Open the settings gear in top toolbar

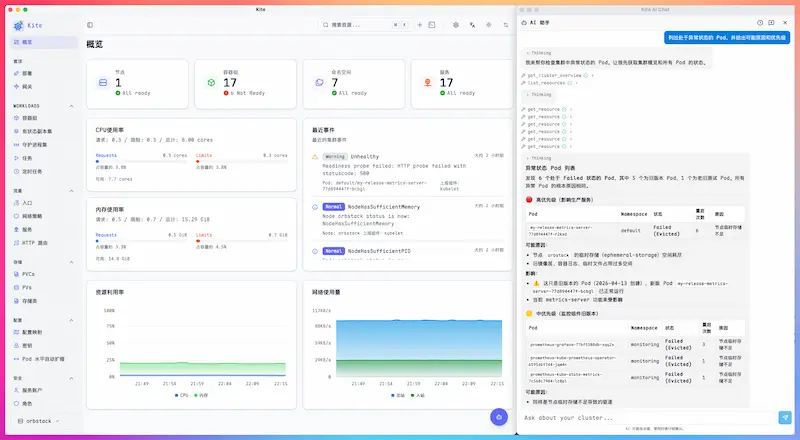[x=456, y=25]
